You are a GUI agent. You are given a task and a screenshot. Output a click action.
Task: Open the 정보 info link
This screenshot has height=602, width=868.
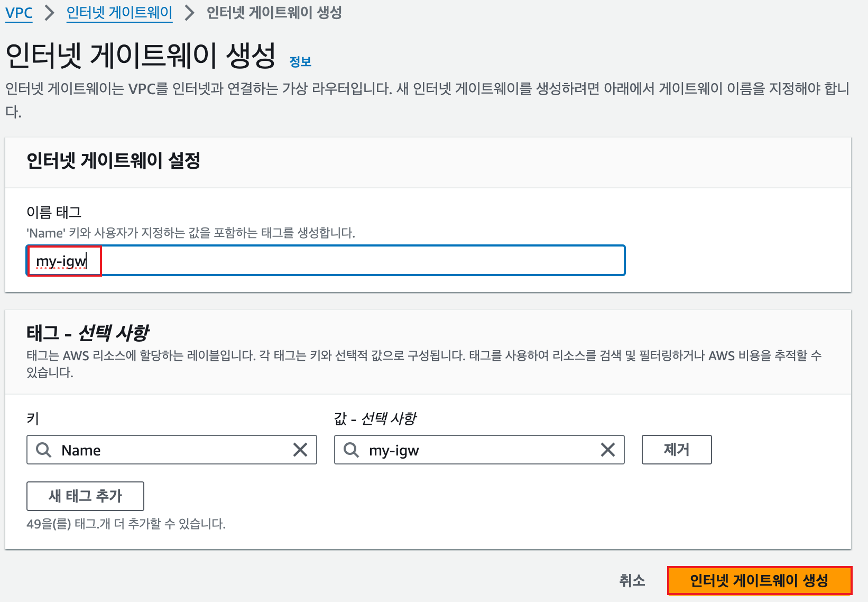(x=300, y=62)
